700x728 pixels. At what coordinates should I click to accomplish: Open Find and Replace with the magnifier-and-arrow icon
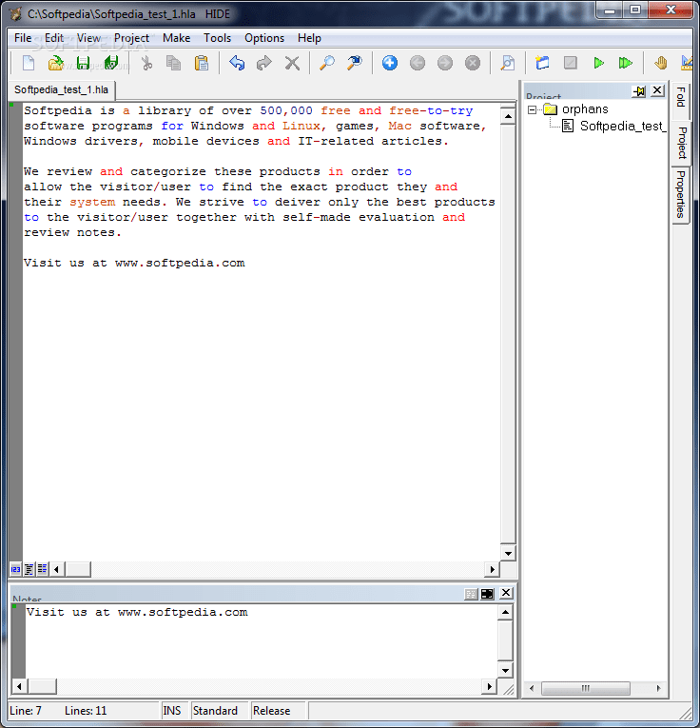coord(355,63)
